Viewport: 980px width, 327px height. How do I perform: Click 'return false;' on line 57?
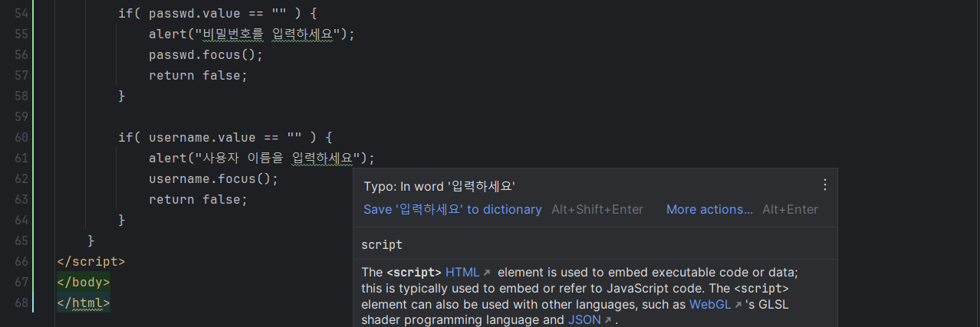[x=198, y=75]
